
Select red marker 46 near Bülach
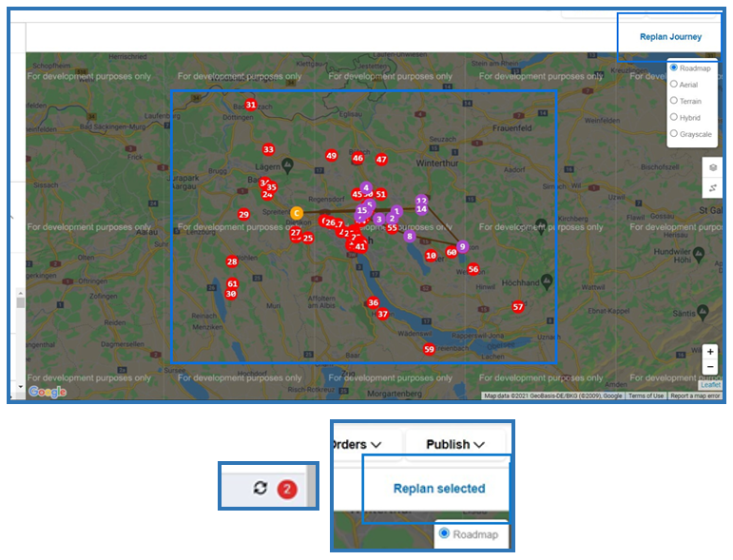pos(358,158)
